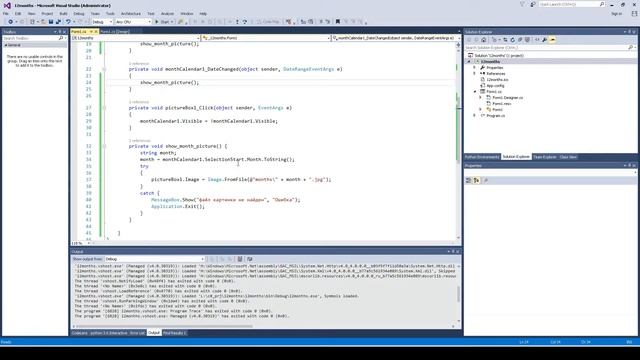
Task: Open the Tools menu
Action: (110, 13)
